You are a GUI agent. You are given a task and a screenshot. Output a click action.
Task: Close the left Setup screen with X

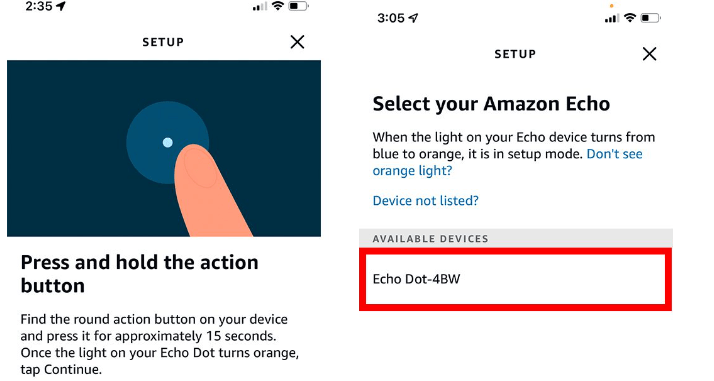click(297, 42)
